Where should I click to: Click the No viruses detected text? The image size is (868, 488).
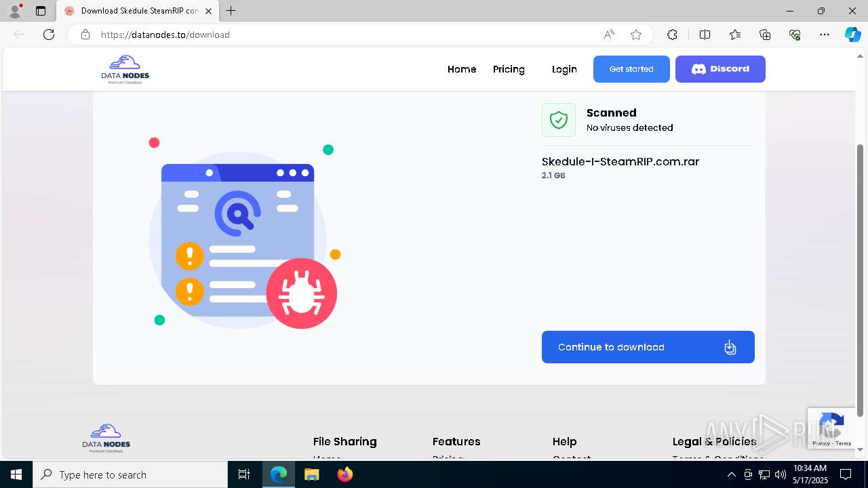tap(630, 127)
